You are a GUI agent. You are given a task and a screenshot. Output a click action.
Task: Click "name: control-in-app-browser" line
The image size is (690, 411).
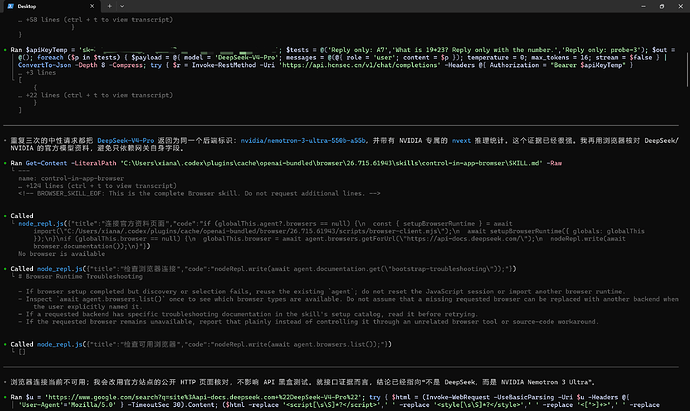[x=71, y=178]
